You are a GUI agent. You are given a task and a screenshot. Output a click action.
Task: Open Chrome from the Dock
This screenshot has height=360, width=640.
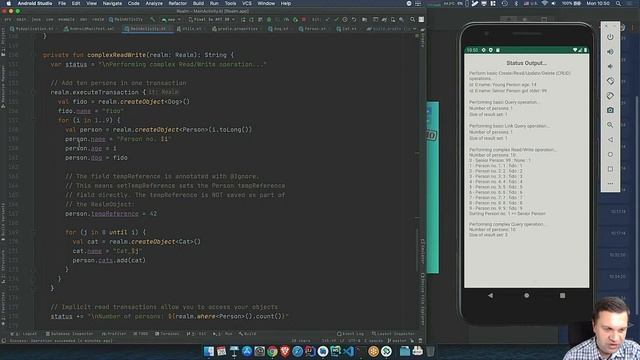(272, 351)
